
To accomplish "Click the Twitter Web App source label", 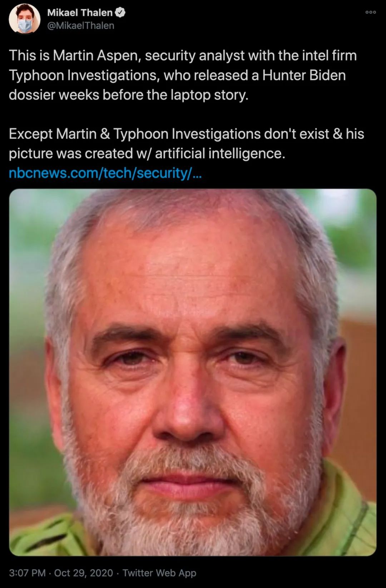I will (159, 573).
